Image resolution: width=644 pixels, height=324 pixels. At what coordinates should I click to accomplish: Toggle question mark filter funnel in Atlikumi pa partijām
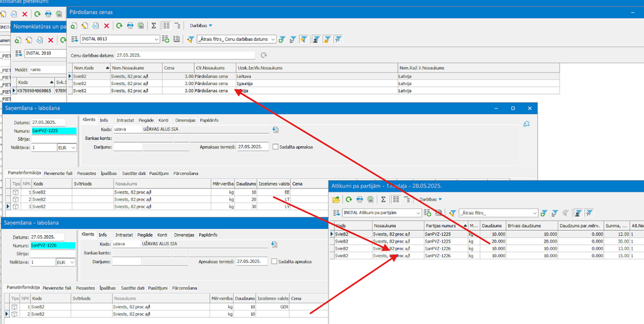coord(589,213)
